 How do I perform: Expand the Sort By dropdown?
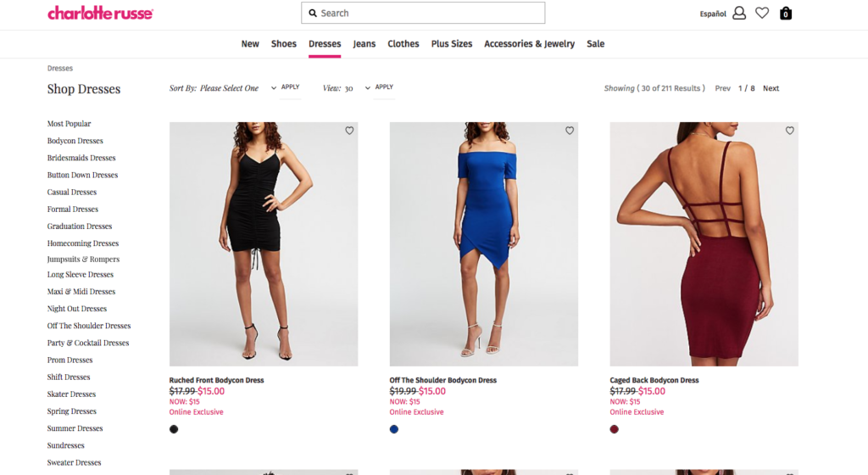click(273, 87)
